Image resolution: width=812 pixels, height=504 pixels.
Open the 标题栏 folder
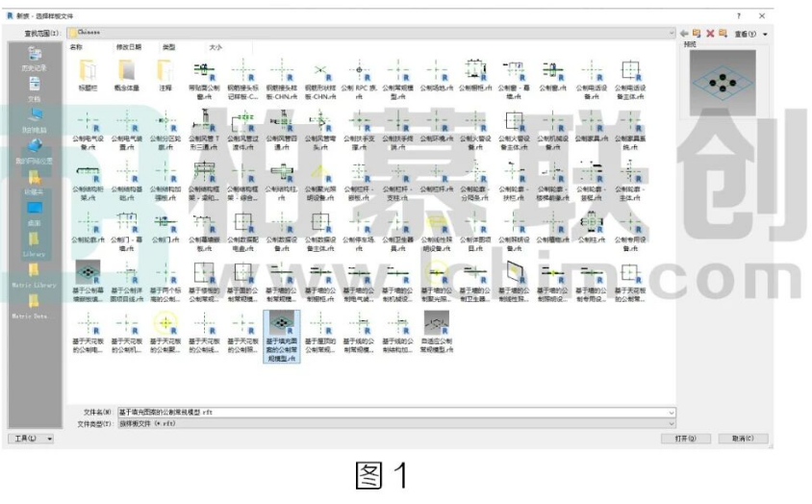tap(88, 75)
